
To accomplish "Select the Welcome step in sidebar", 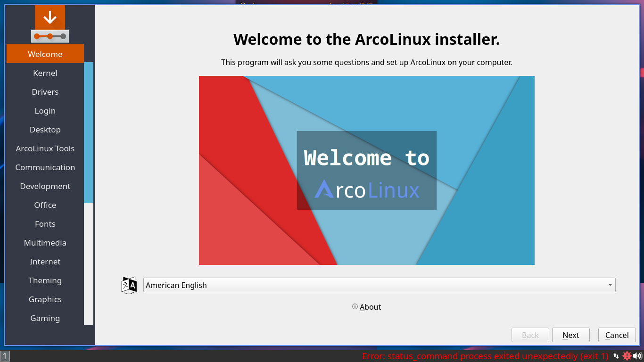I will tap(45, 54).
